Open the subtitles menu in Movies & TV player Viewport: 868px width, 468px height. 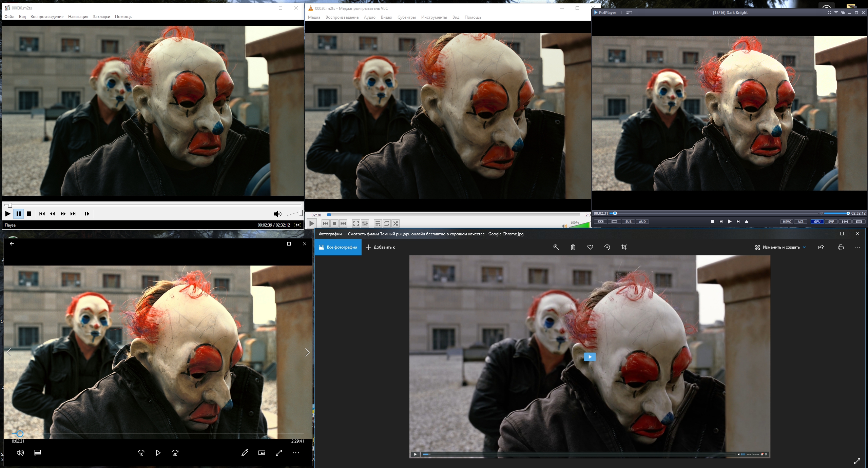point(37,453)
